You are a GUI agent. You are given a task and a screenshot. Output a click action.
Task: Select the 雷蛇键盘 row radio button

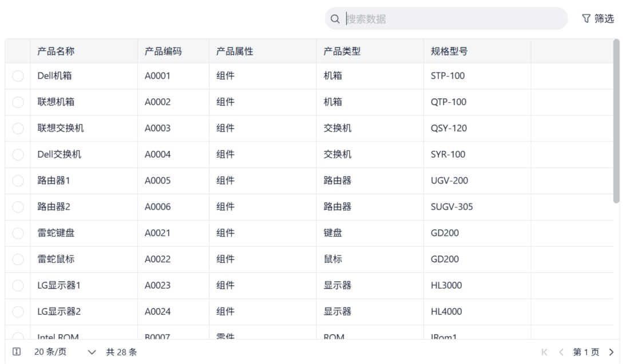[18, 233]
